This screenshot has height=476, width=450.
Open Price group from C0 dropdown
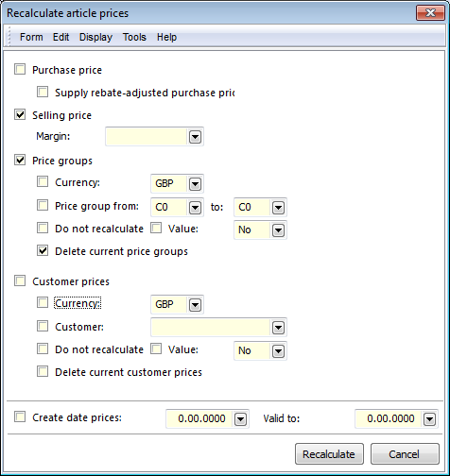(195, 208)
